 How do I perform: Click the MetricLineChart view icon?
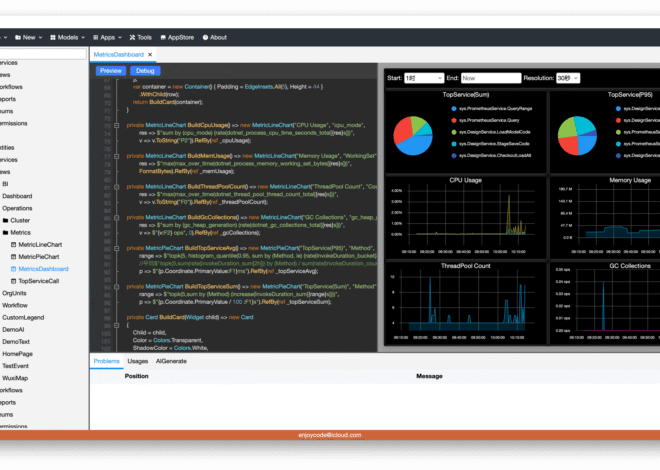coord(13,245)
